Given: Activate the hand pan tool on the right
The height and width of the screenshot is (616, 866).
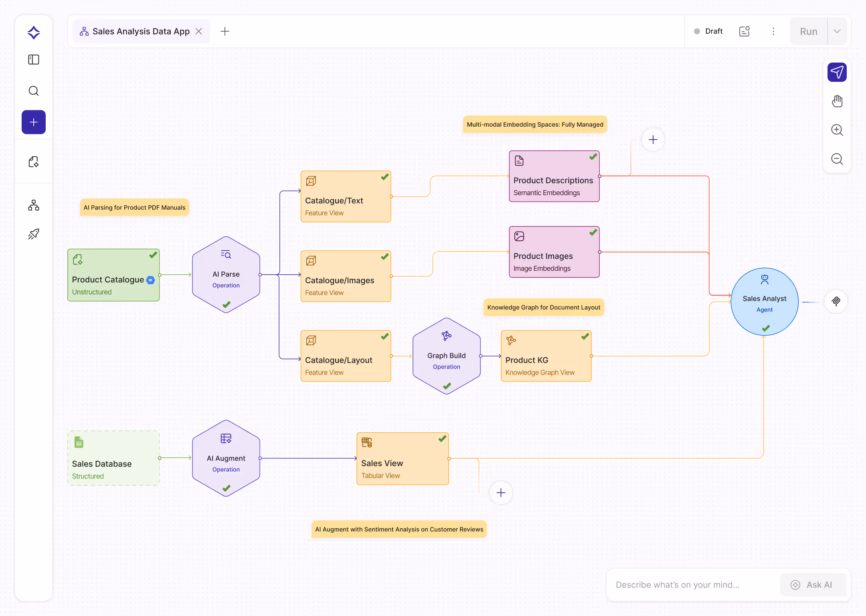Looking at the screenshot, I should point(837,101).
